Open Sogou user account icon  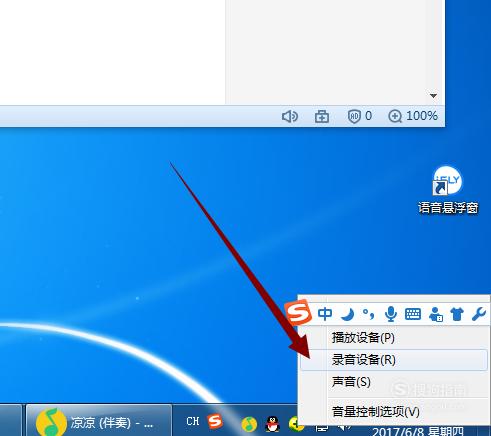[436, 314]
